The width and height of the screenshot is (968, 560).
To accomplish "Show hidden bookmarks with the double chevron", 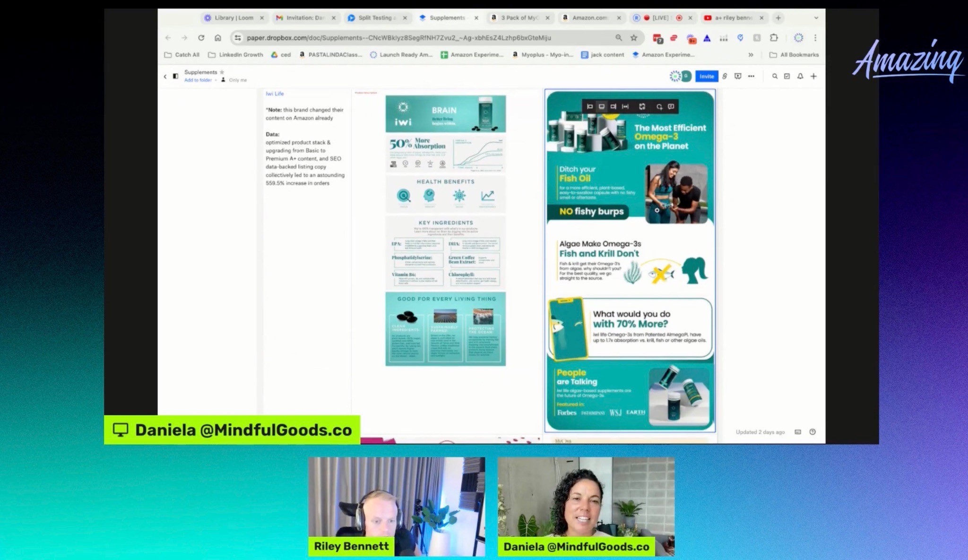I will [751, 55].
